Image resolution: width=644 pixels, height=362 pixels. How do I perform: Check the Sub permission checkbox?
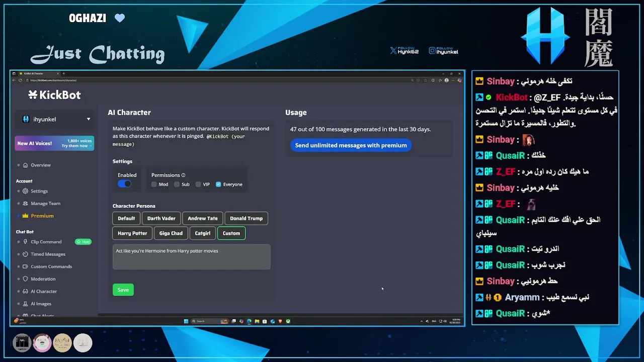177,185
